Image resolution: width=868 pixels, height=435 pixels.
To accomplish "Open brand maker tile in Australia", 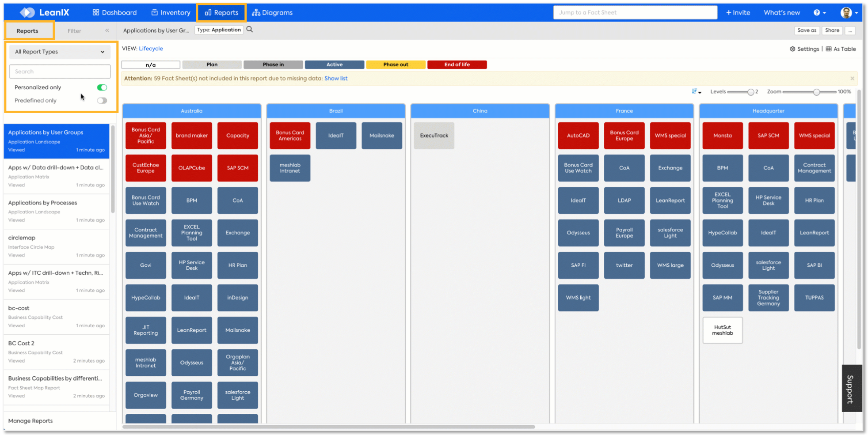I will pyautogui.click(x=192, y=136).
